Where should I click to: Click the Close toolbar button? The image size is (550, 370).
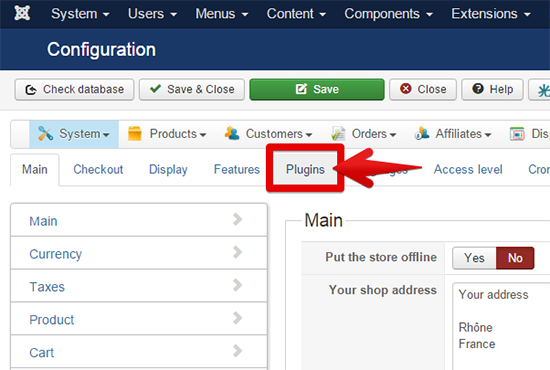pos(423,89)
